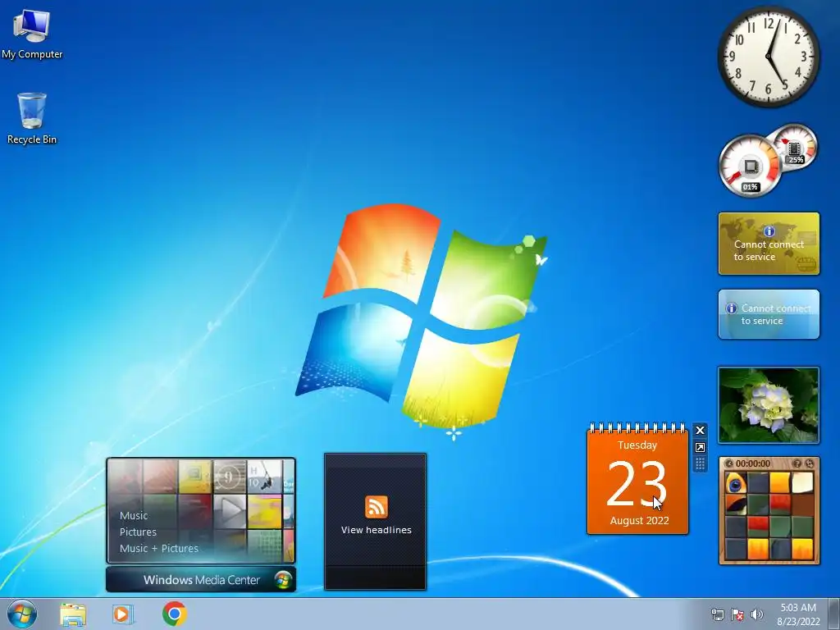Click the Windows Media Center title bar
Viewport: 840px width, 630px height.
tap(201, 580)
